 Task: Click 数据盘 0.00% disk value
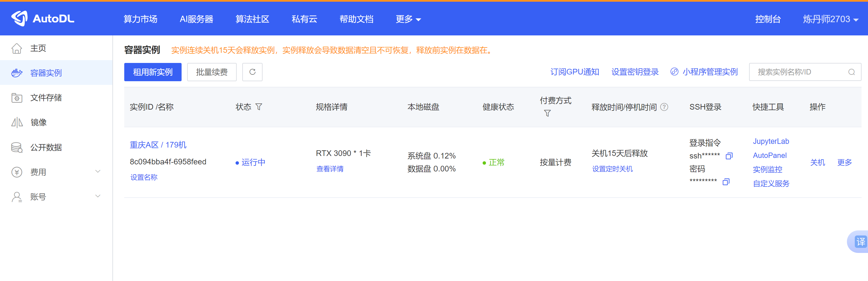coord(431,169)
